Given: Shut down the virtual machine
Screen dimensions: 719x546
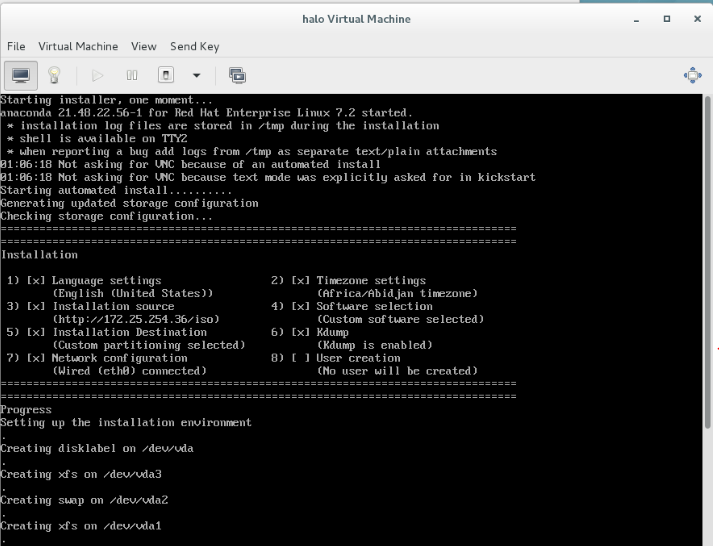Looking at the screenshot, I should click(x=166, y=75).
